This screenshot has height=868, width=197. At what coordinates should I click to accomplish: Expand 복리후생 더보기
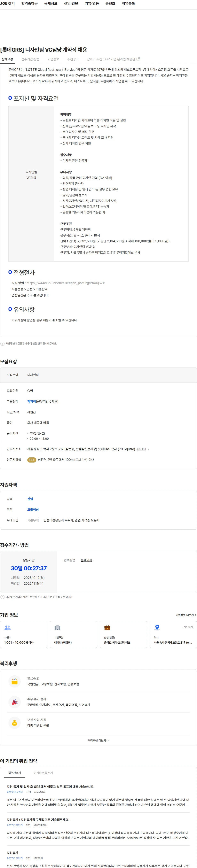click(98, 740)
